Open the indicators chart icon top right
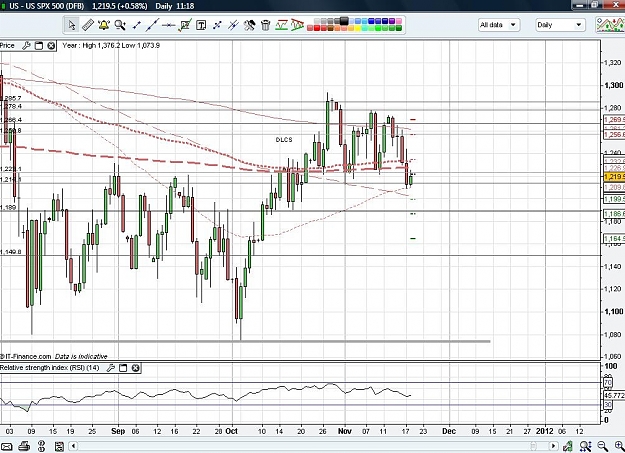625x453 pixels. pyautogui.click(x=610, y=25)
